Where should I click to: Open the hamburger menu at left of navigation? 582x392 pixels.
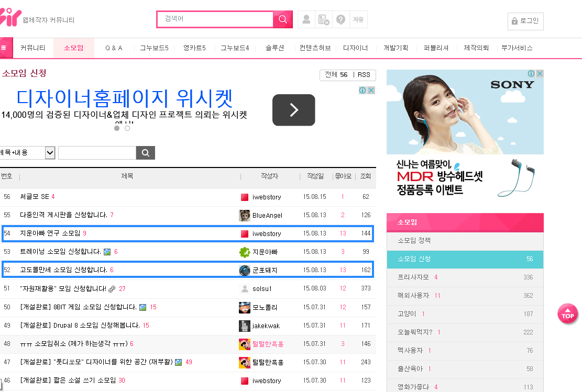click(x=4, y=48)
